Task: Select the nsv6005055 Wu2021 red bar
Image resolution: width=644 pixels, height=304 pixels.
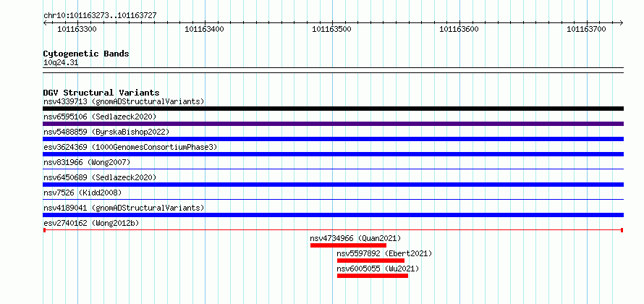Action: tap(373, 276)
